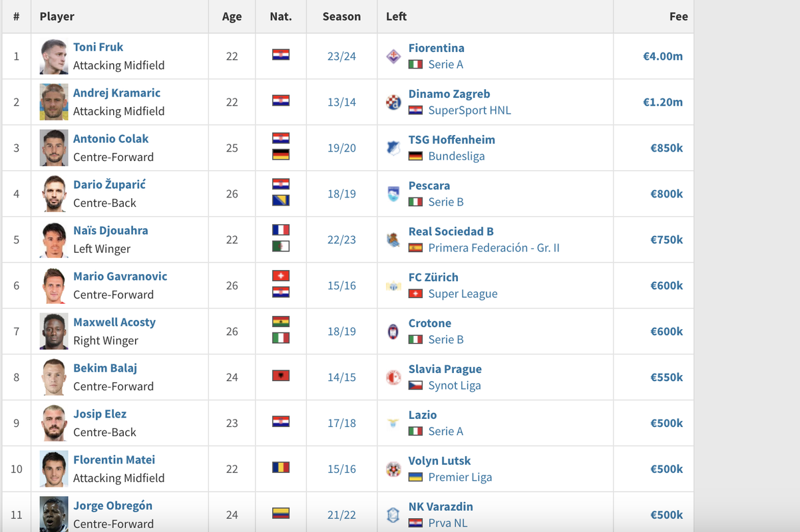Sort the table by Fee column
800x532 pixels.
(678, 17)
